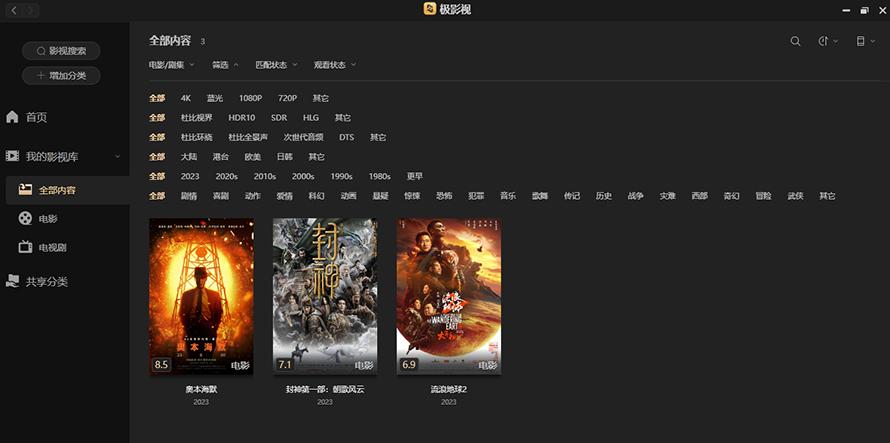Filter year by 2010s
Image resolution: width=890 pixels, height=443 pixels.
(x=265, y=176)
